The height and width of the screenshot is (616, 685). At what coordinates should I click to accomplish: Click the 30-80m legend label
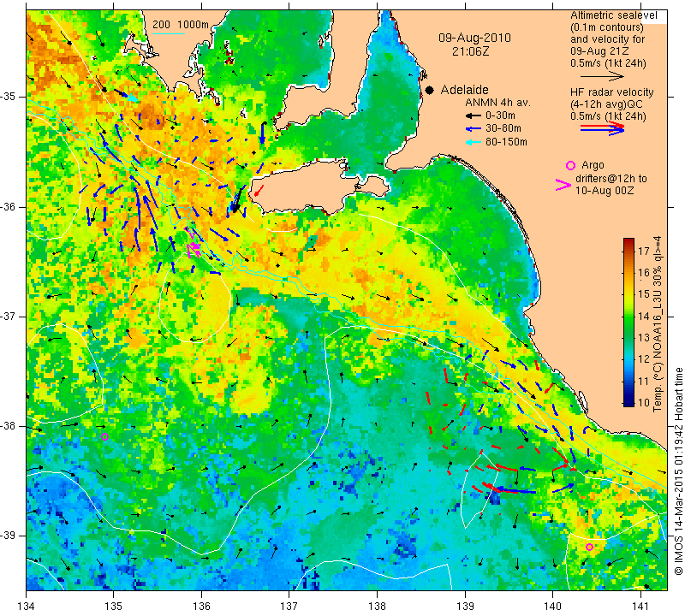[503, 129]
